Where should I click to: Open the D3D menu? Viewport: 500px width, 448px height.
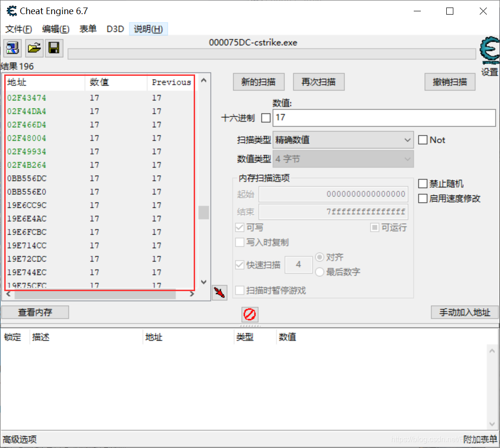[x=115, y=29]
